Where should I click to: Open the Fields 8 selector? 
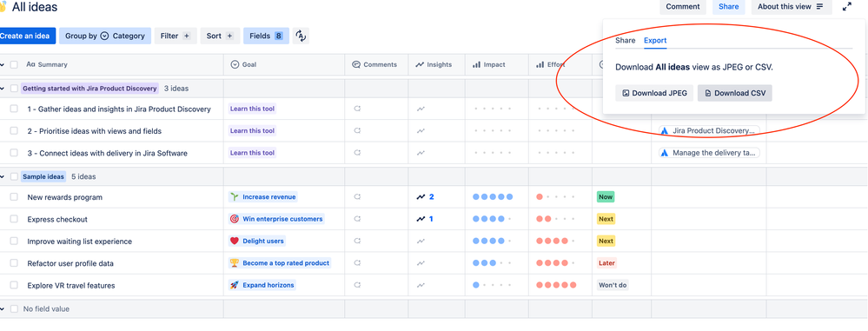(266, 36)
